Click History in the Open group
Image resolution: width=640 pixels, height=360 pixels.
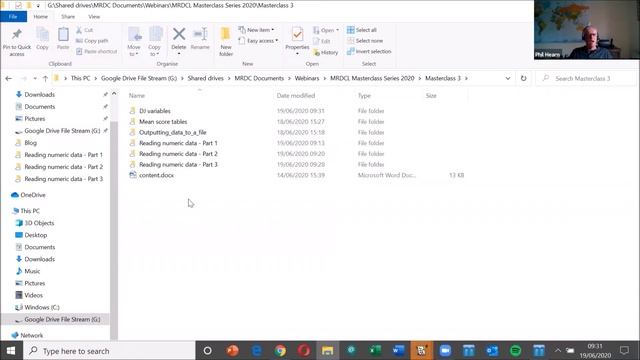(x=326, y=52)
